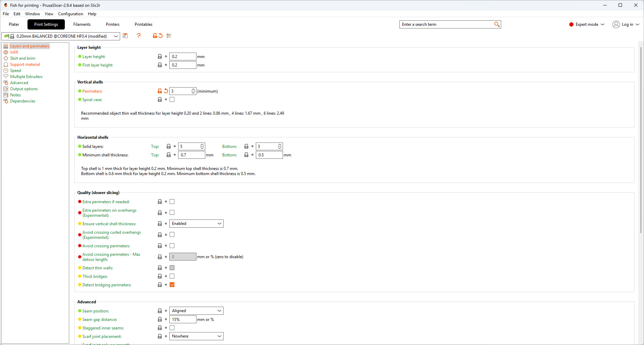Click the lock icon for Seam position
The width and height of the screenshot is (644, 345).
coord(160,311)
